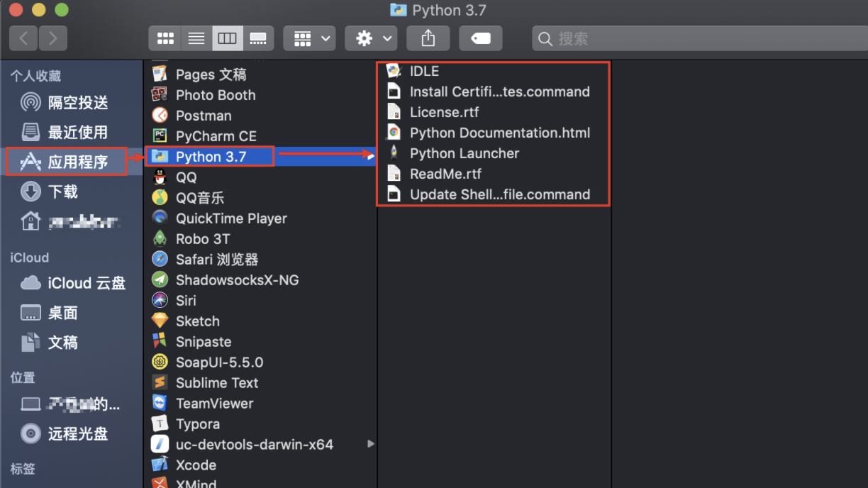Select QQ音乐 app
The width and height of the screenshot is (868, 488).
point(261,198)
